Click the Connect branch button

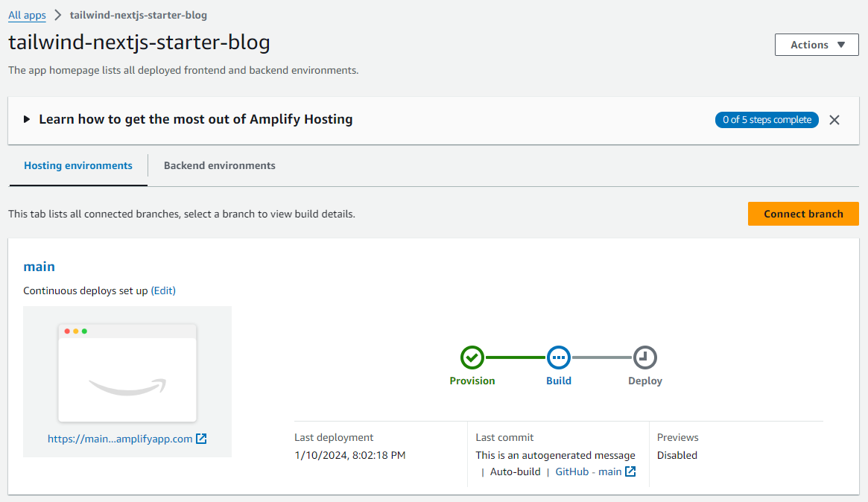point(803,214)
